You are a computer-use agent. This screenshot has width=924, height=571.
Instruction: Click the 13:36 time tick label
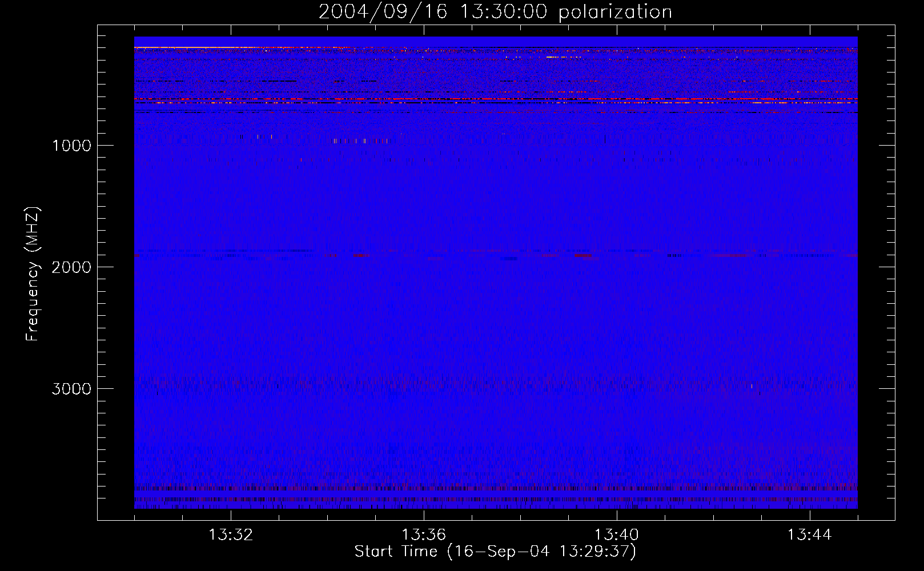[424, 535]
